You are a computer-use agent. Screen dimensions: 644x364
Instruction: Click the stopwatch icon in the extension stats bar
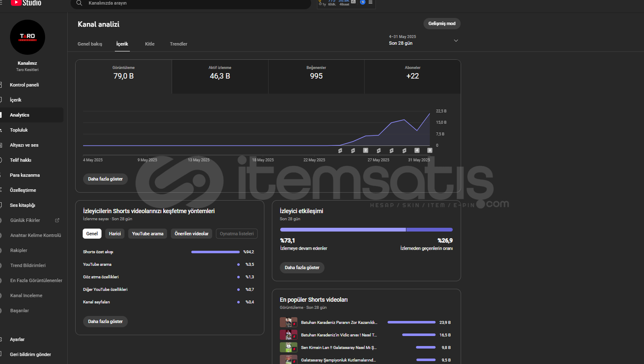pos(320,4)
